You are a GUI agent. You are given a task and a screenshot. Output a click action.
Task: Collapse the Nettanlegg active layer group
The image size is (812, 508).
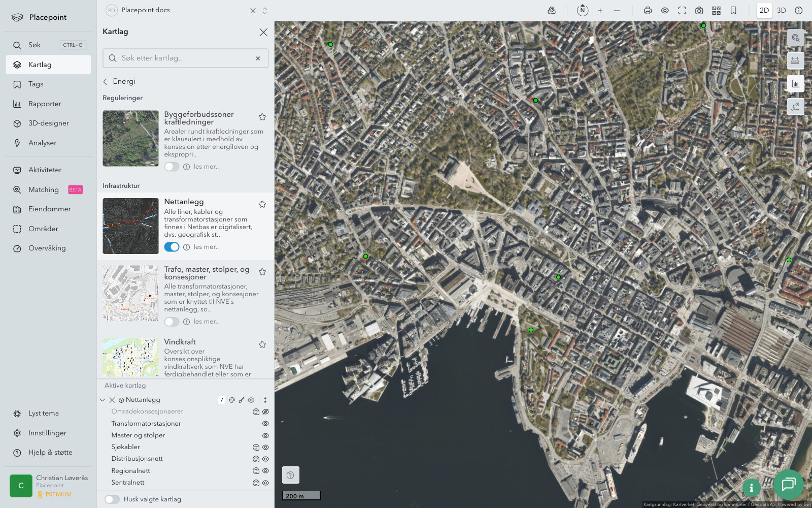coord(103,400)
